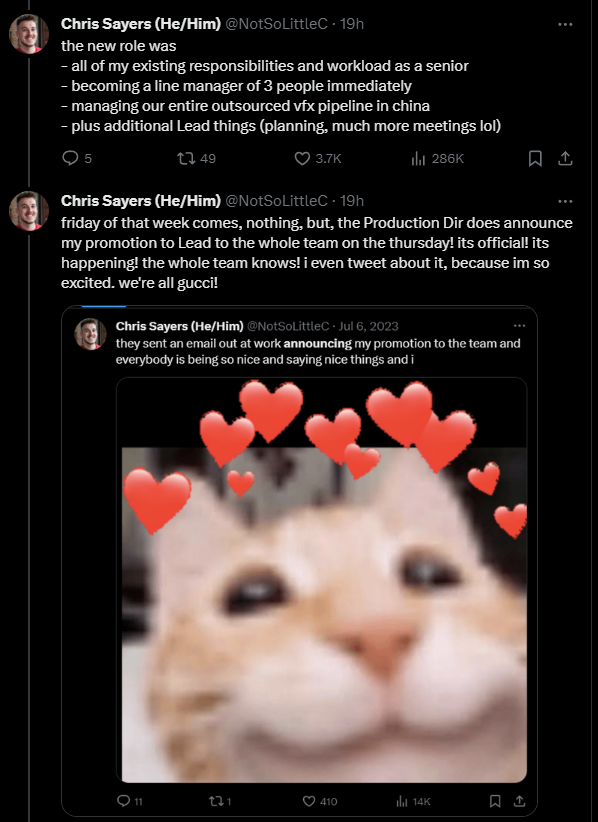View analytics showing 286K views
The image size is (598, 822).
(418, 158)
